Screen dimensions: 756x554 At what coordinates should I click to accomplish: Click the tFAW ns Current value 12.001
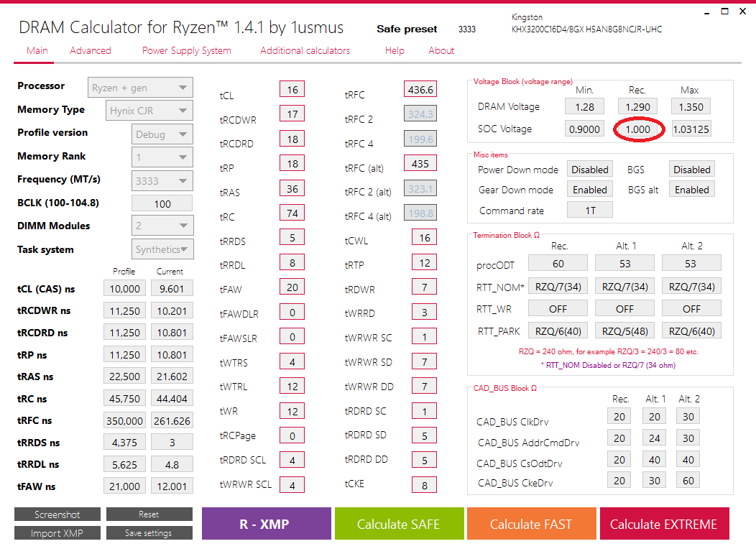[172, 486]
